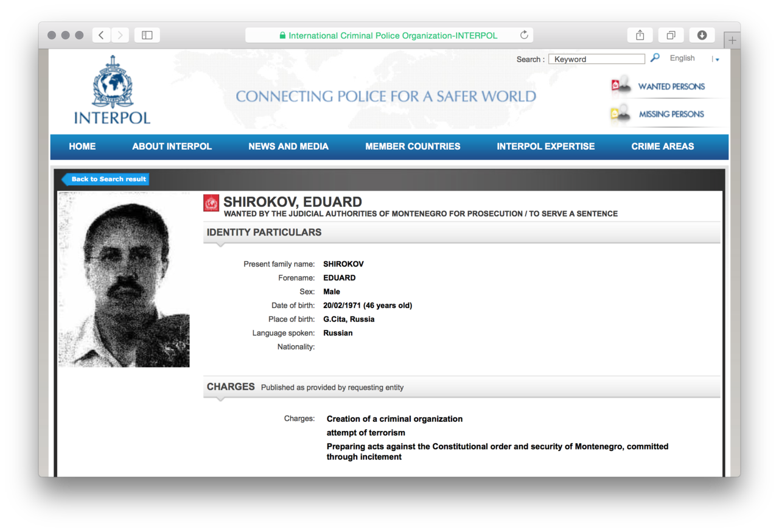Click the Safari back navigation arrow
Image resolution: width=779 pixels, height=532 pixels.
coord(101,35)
